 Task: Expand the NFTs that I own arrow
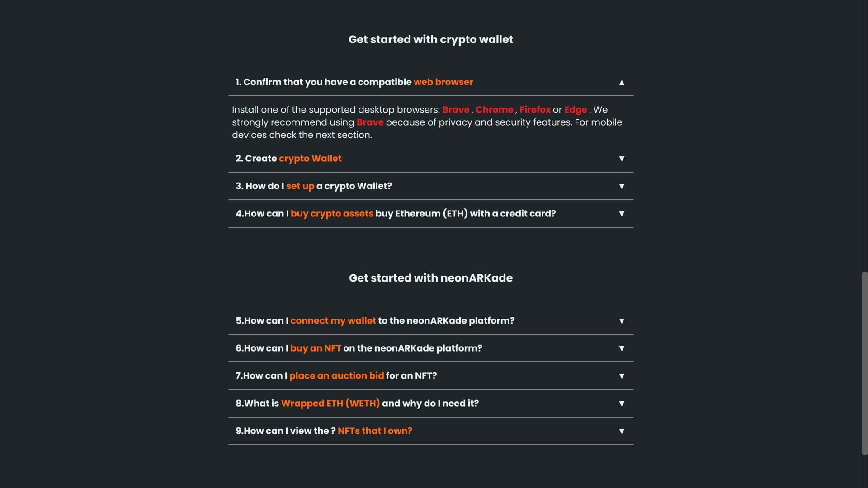click(x=622, y=431)
